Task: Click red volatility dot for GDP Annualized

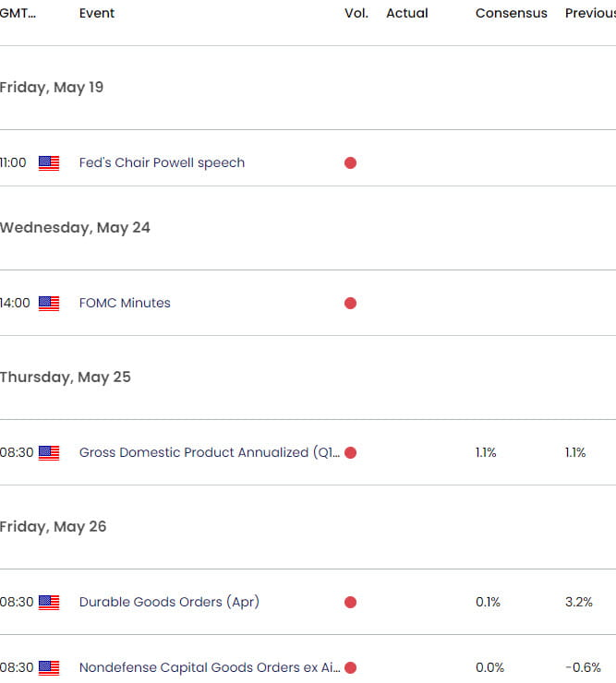Action: point(351,452)
